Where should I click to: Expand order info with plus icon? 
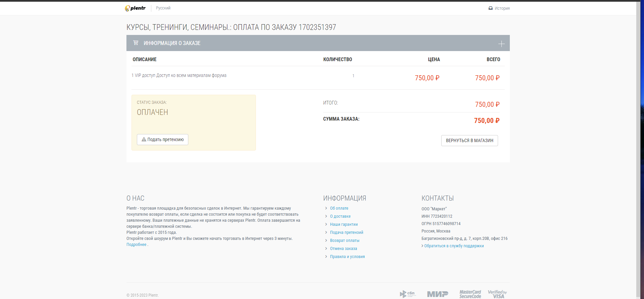501,44
